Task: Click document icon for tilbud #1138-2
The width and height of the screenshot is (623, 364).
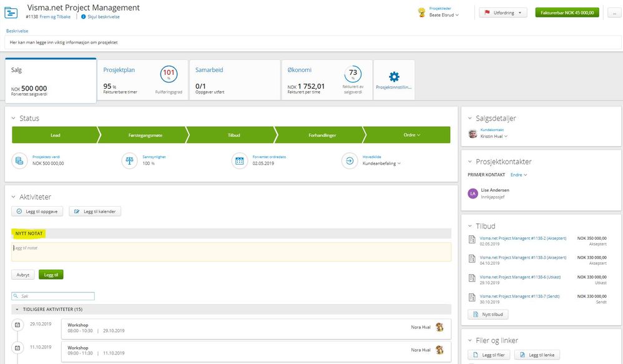Action: (472, 239)
